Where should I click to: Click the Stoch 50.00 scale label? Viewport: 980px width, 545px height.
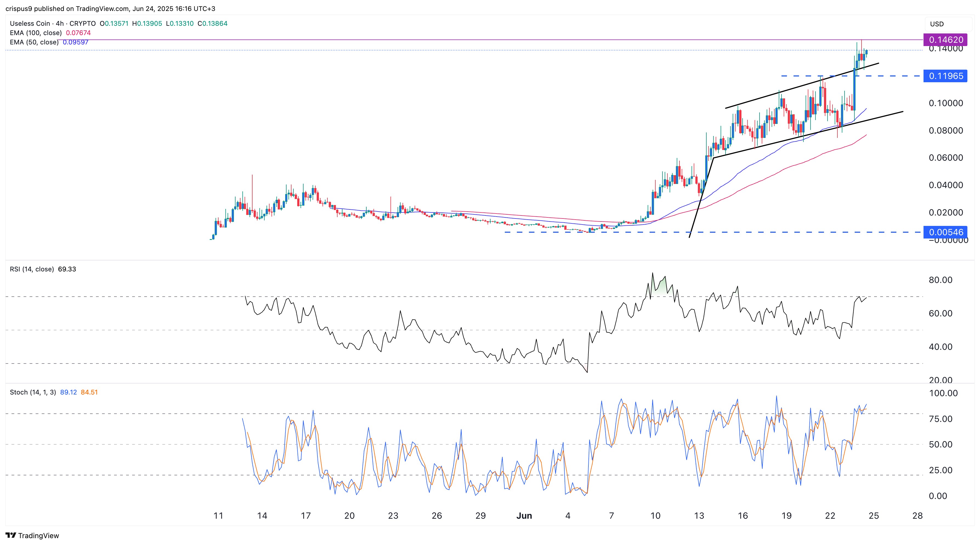941,444
